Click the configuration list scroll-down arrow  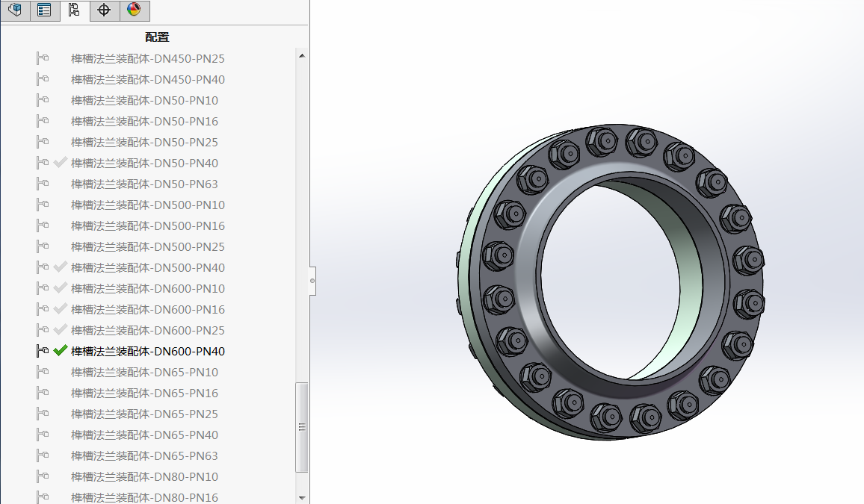(301, 498)
